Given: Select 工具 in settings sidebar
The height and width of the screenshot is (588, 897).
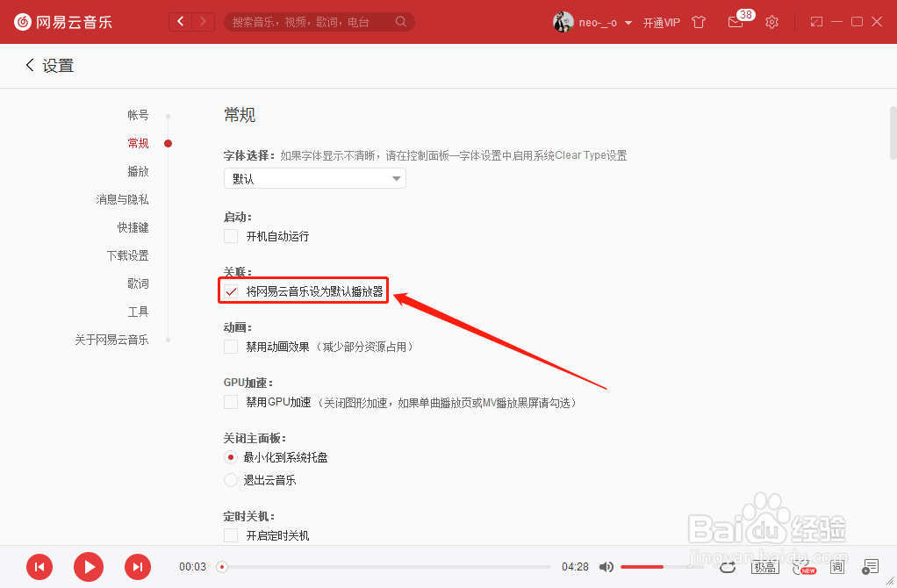Looking at the screenshot, I should tap(138, 312).
